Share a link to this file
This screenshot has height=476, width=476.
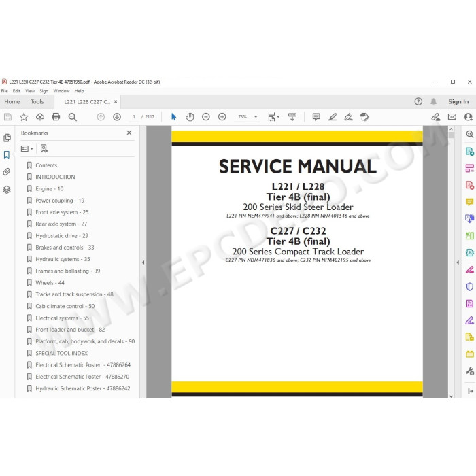tap(436, 117)
